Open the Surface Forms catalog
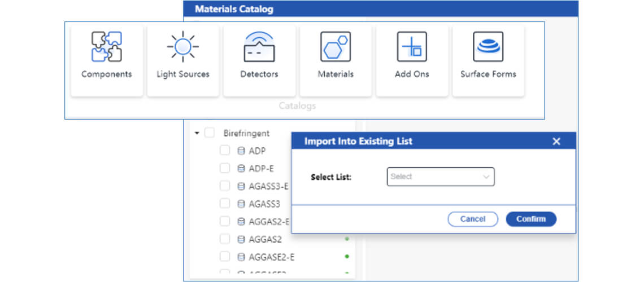 (x=488, y=60)
